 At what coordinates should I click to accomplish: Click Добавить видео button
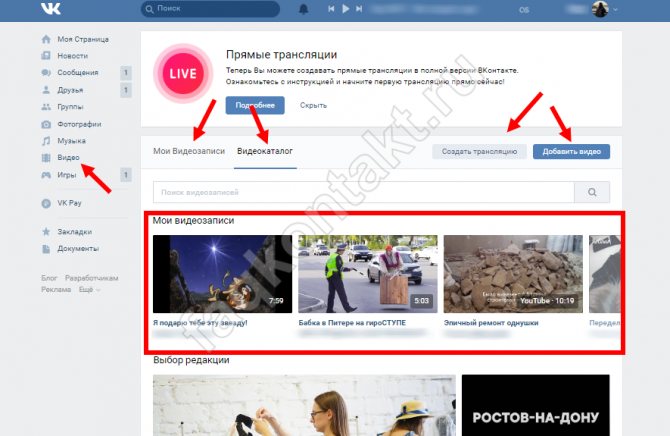point(571,152)
